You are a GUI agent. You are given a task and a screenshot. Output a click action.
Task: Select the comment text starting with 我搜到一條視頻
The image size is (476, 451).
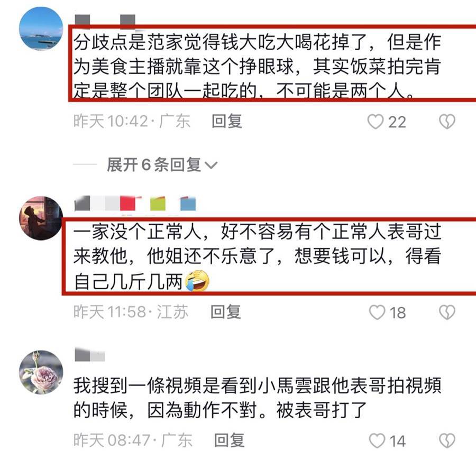click(258, 398)
